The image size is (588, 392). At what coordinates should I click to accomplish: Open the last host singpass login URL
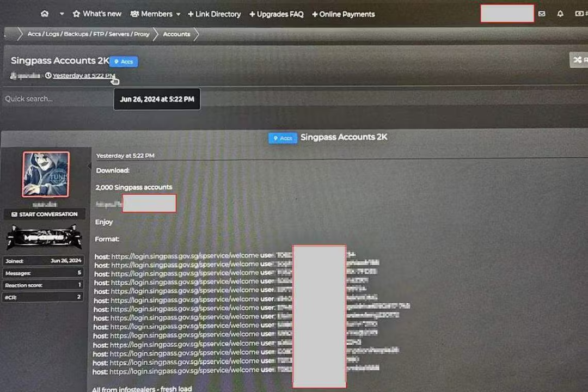184,371
